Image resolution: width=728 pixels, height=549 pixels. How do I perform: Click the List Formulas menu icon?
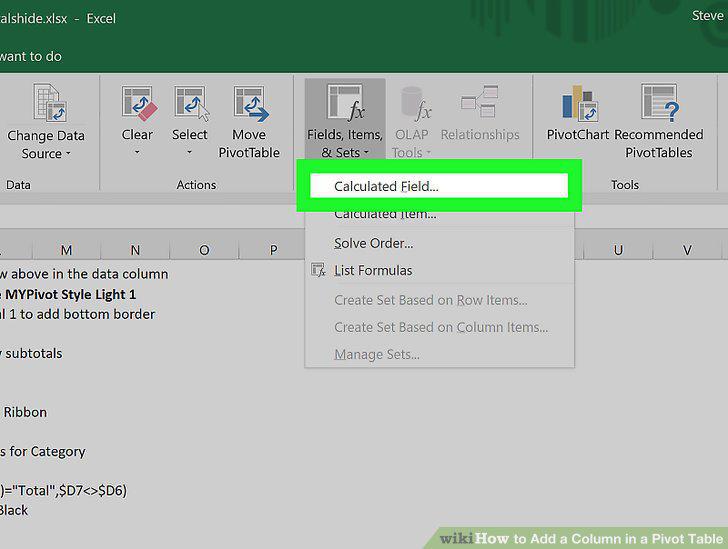point(318,270)
